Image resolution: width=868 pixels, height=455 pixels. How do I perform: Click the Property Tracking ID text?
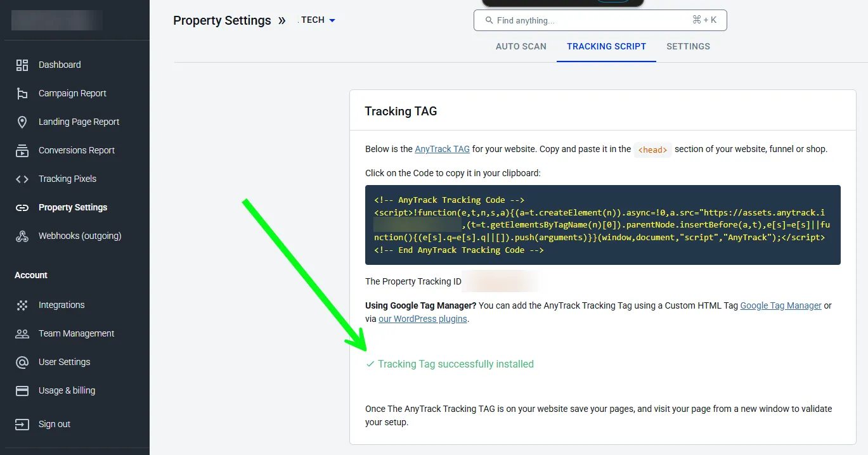[x=413, y=281]
